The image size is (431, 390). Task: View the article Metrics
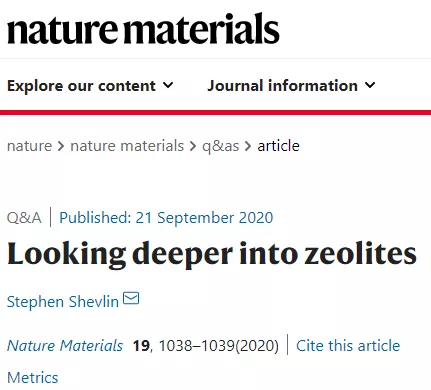pyautogui.click(x=33, y=378)
